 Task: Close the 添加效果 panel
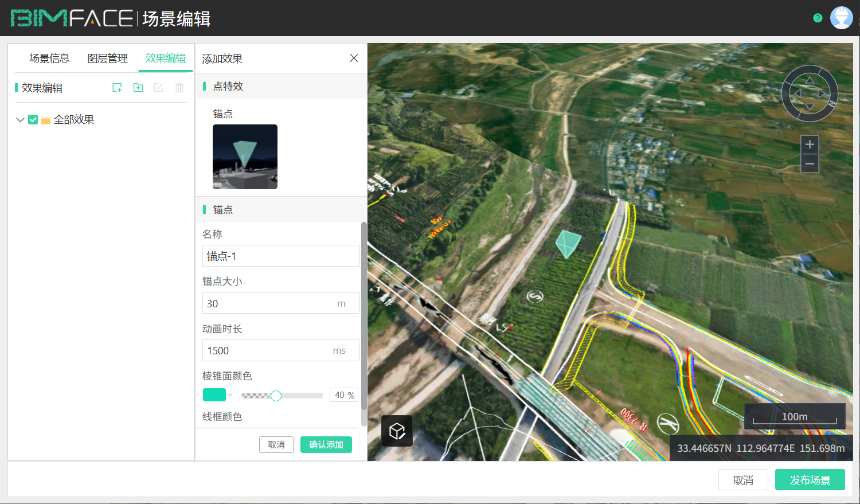[x=354, y=58]
